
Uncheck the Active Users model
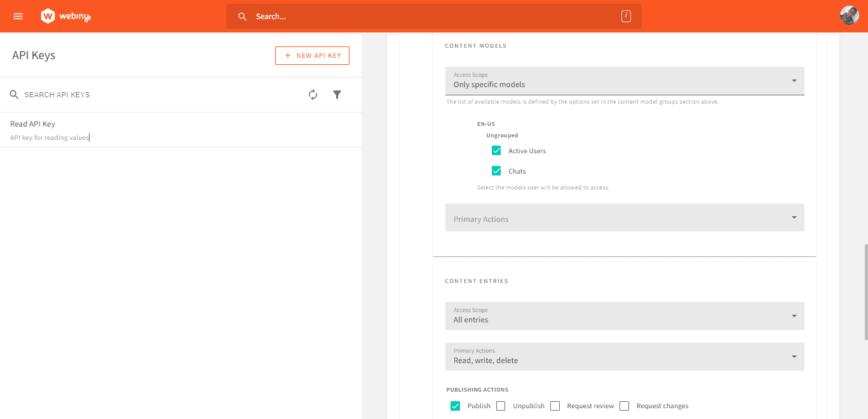pyautogui.click(x=496, y=150)
